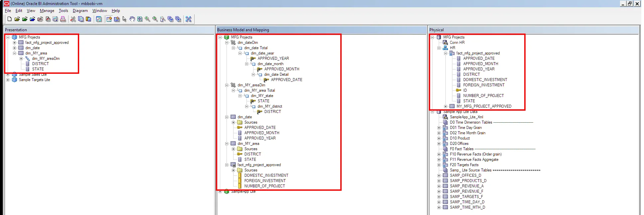Expand MY_MFG_PROJECT_APPROVED physical table

pos(445,106)
